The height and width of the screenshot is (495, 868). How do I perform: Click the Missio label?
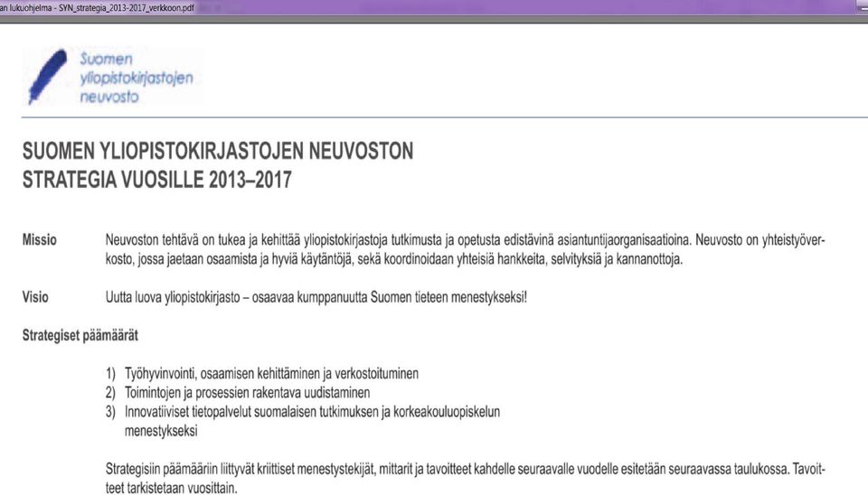[39, 240]
